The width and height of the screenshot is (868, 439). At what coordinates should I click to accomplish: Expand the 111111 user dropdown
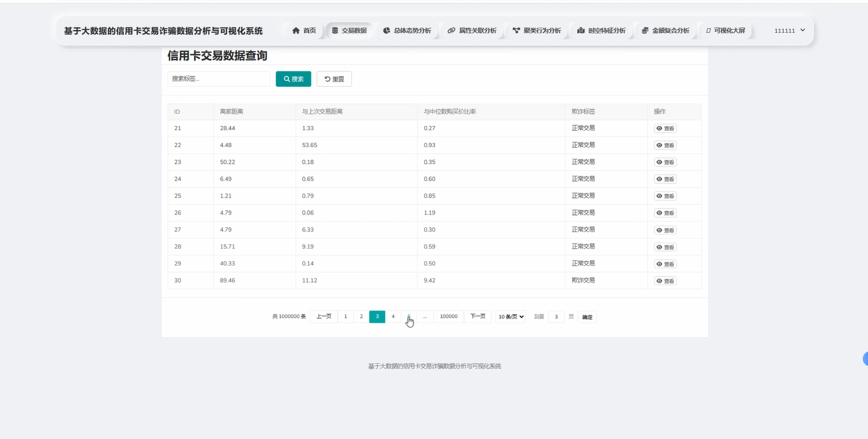pos(789,30)
